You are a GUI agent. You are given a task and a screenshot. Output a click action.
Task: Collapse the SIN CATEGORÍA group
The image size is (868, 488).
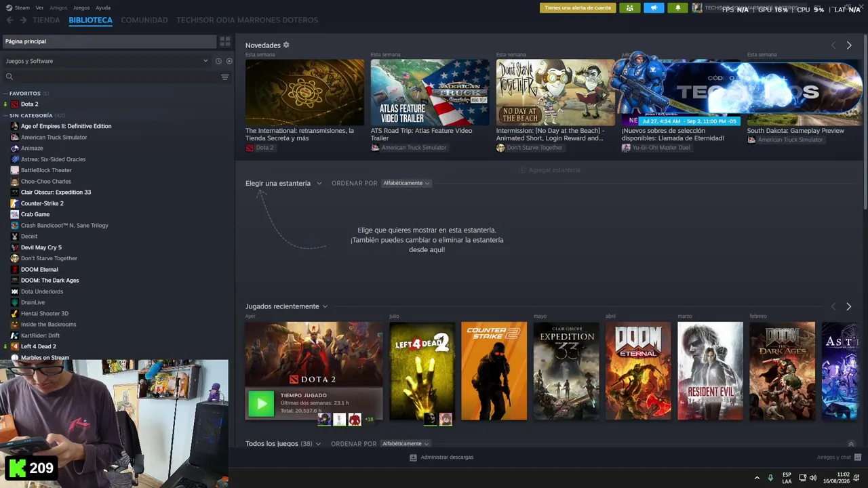point(34,115)
